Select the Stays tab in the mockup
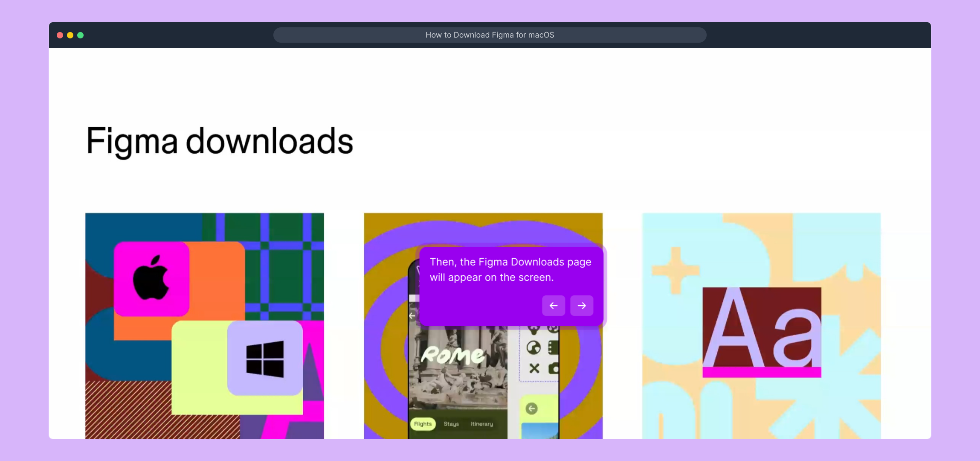The width and height of the screenshot is (980, 461). pyautogui.click(x=451, y=424)
